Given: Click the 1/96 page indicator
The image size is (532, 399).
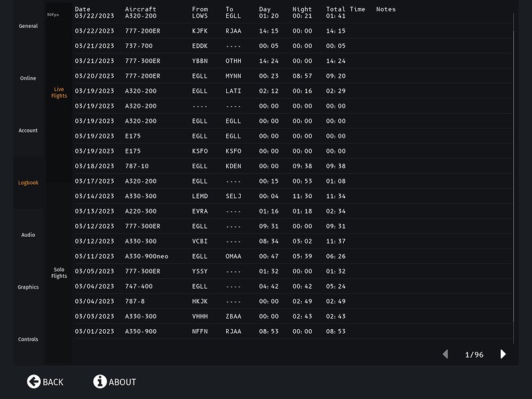Looking at the screenshot, I should click(x=474, y=355).
